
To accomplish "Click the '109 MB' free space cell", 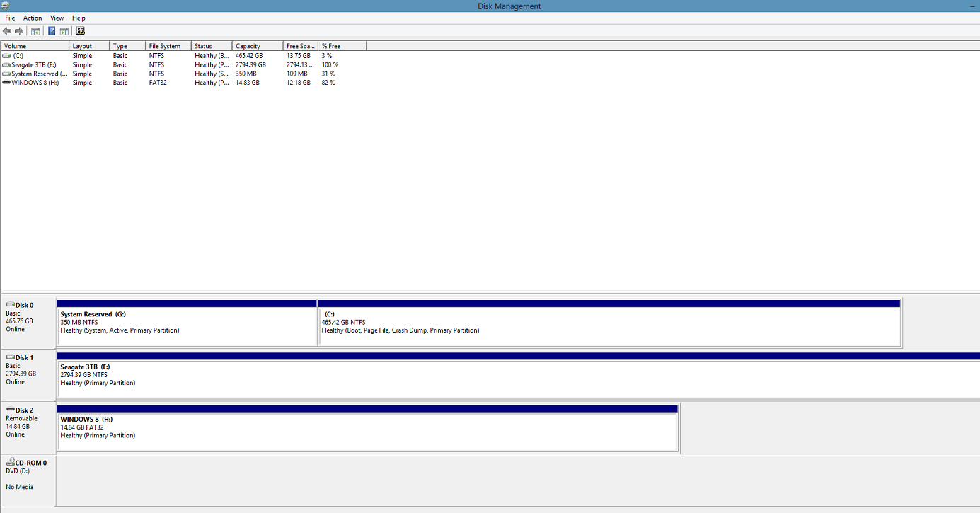I will pos(297,74).
